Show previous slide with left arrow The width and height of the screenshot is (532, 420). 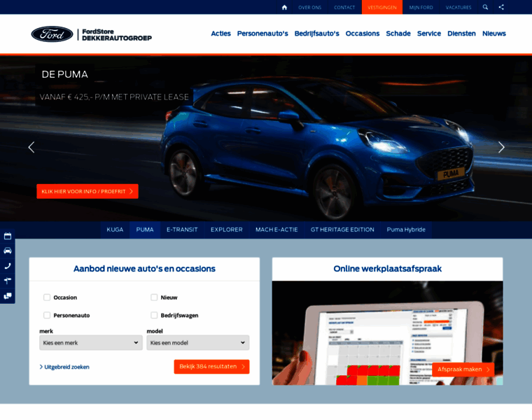coord(31,147)
